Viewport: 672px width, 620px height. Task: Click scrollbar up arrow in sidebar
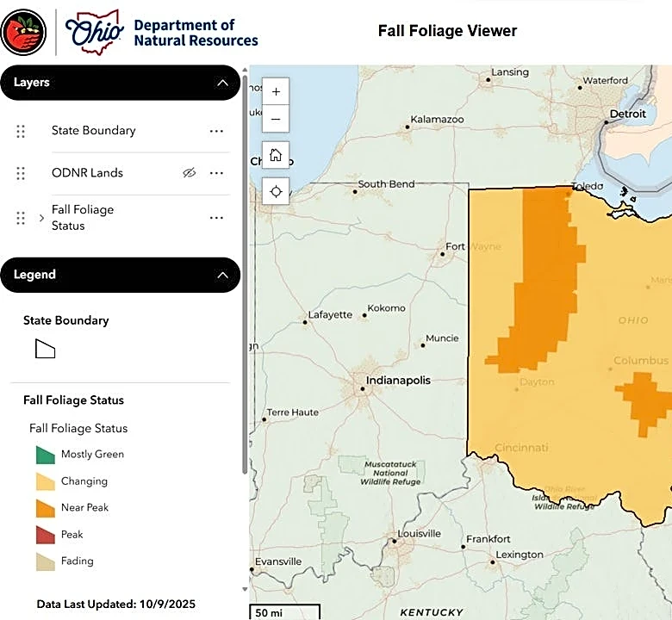(245, 70)
